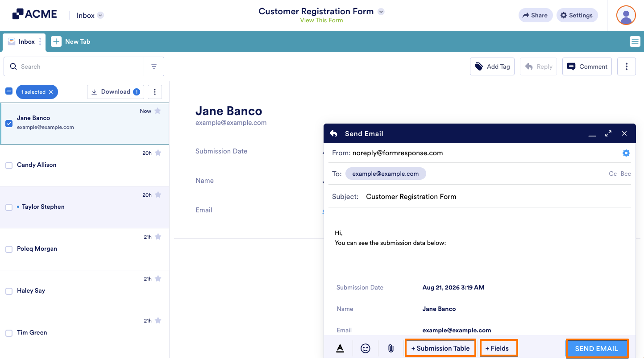Screen dimensions: 644x360
Task: Check the Poleq Morgan checkbox
Action: point(9,249)
